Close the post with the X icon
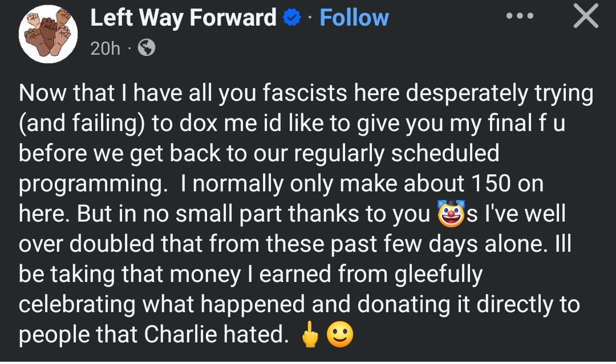Viewport: 616px width, 364px height. pos(586,17)
